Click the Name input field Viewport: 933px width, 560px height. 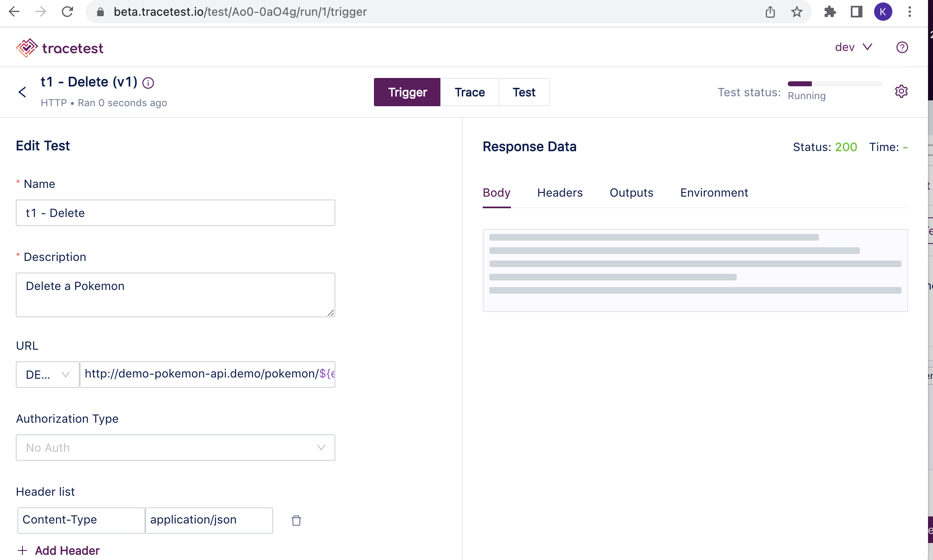tap(176, 213)
